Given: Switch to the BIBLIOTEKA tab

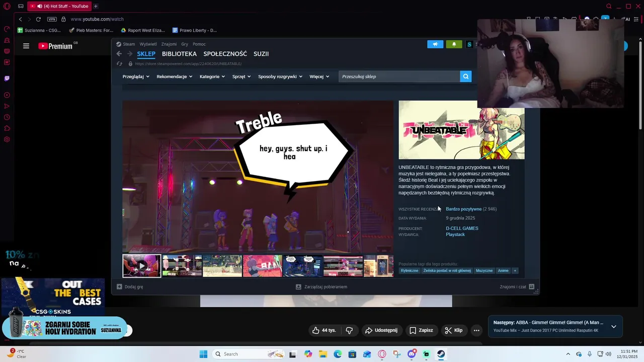Looking at the screenshot, I should pyautogui.click(x=179, y=54).
